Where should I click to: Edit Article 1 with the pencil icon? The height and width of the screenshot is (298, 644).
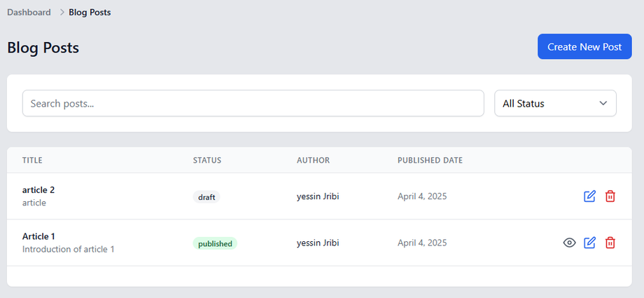point(589,243)
